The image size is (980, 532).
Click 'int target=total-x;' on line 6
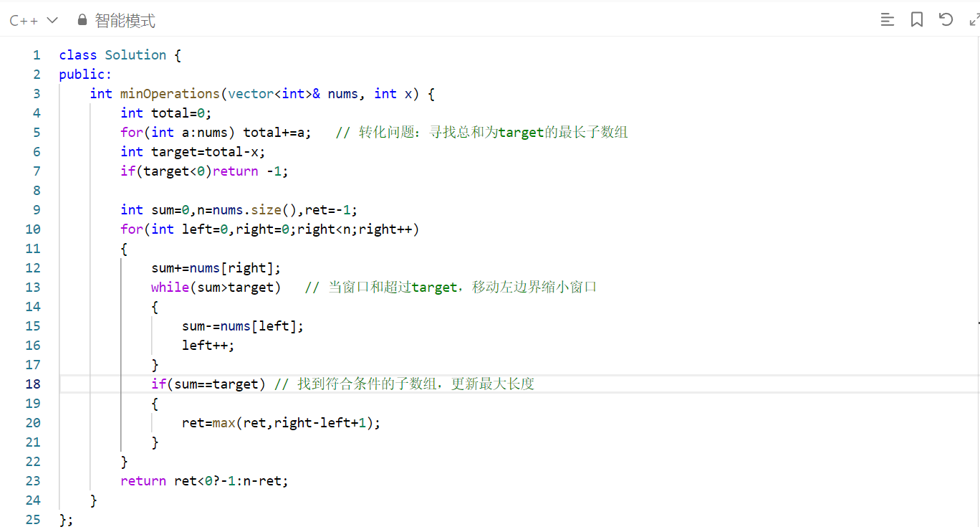click(193, 152)
